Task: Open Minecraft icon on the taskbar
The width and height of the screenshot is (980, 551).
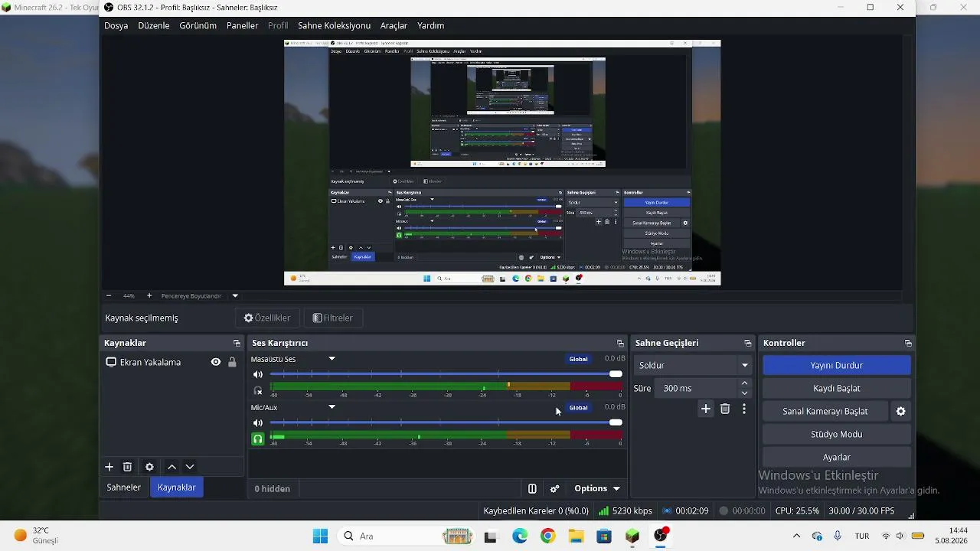Action: 632,536
